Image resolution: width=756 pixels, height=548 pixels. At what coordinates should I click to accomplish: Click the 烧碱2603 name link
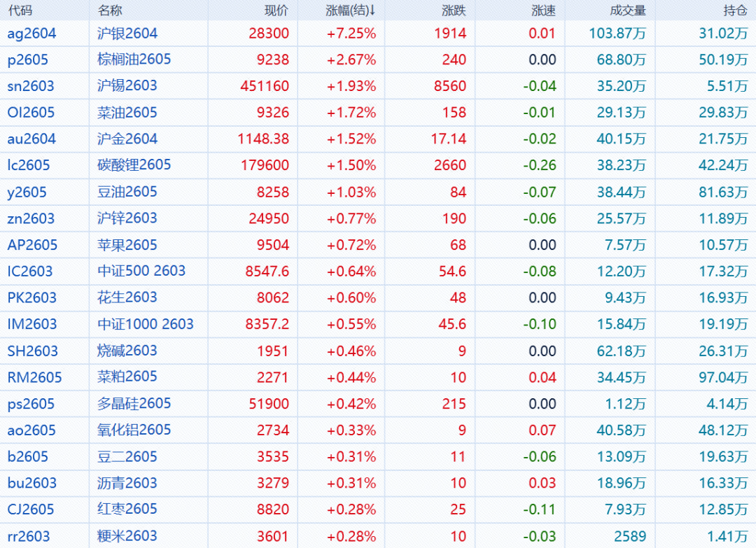point(127,351)
